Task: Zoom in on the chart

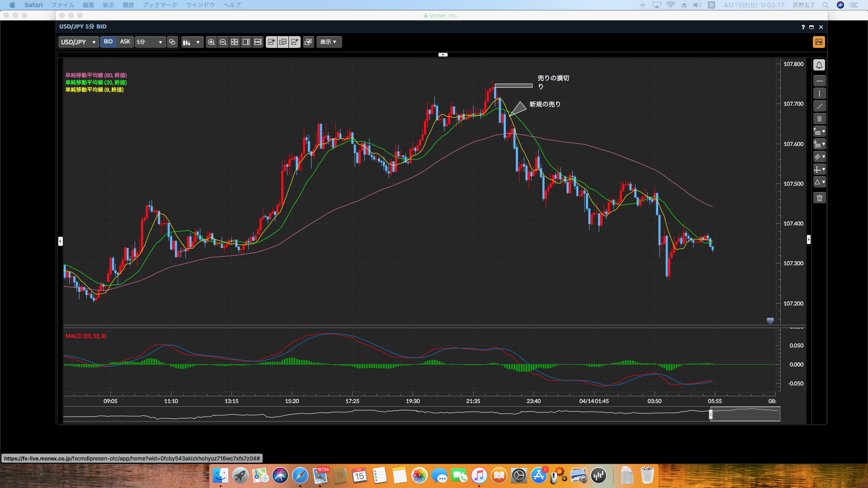Action: (x=211, y=42)
